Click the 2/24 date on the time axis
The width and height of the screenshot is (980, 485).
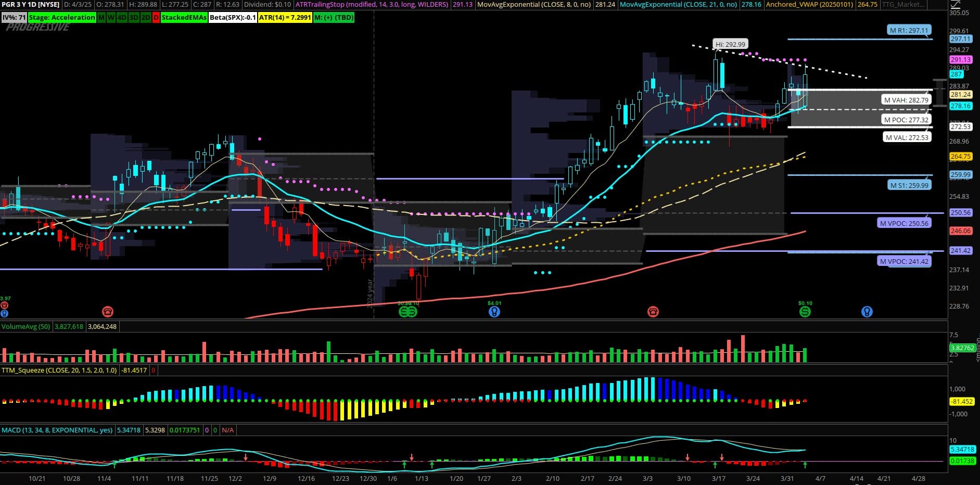point(615,478)
